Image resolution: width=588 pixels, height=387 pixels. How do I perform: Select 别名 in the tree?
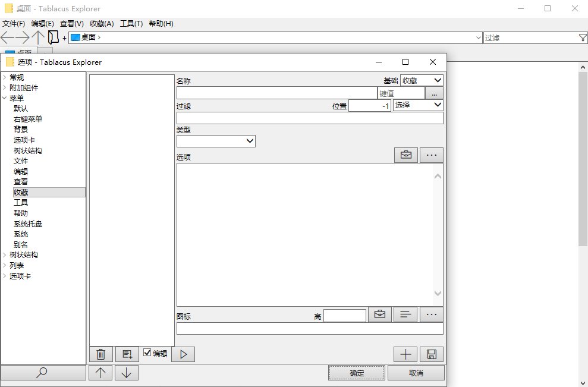click(x=21, y=244)
